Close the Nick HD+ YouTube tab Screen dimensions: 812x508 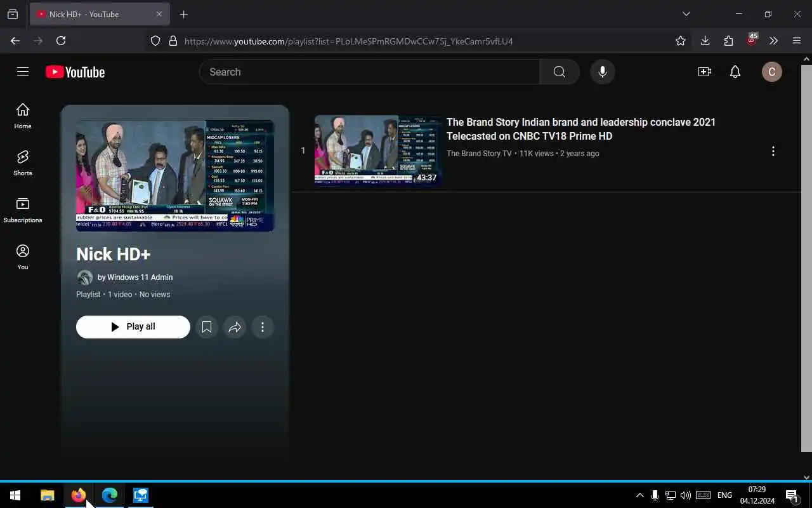coord(159,14)
